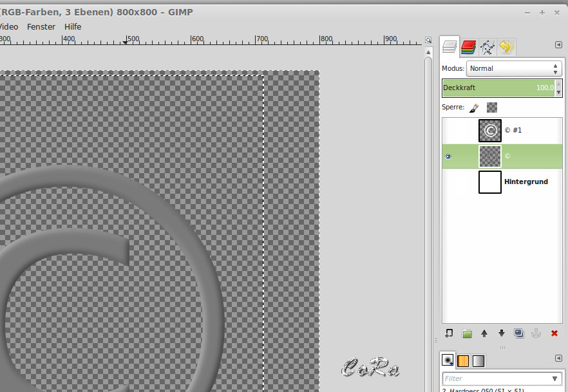Image resolution: width=568 pixels, height=392 pixels.
Task: Raise the selected layer
Action: 484,333
